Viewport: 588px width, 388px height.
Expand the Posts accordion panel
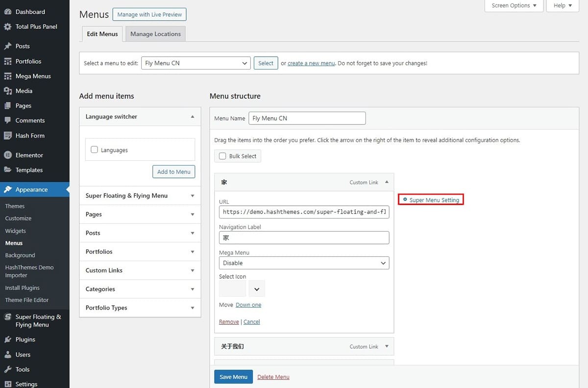tap(140, 233)
